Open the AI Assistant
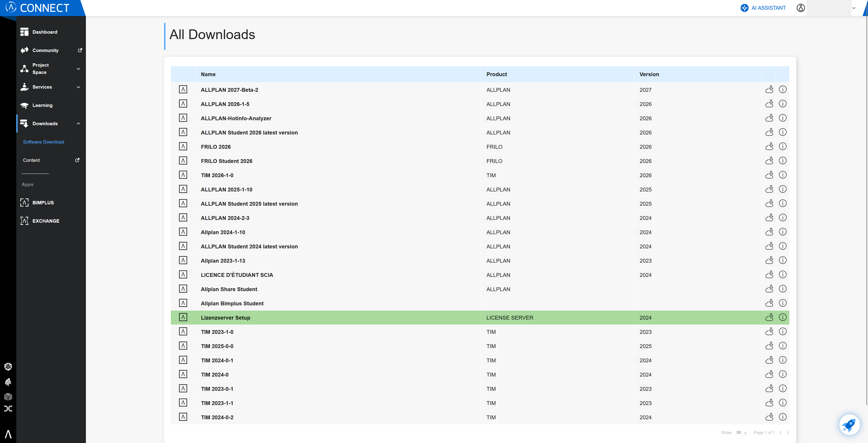Screen dimensions: 868x443 [x=763, y=8]
